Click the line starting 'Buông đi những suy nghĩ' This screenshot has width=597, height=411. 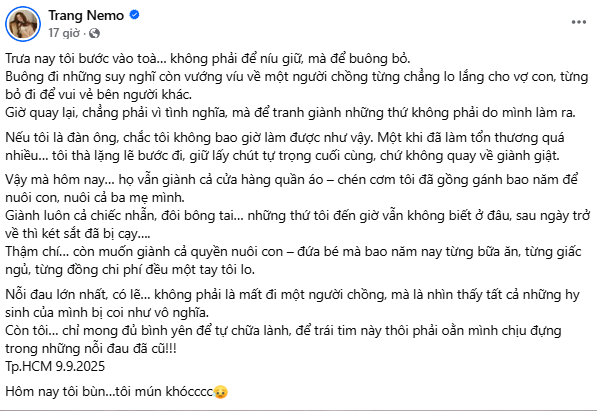coord(297,77)
